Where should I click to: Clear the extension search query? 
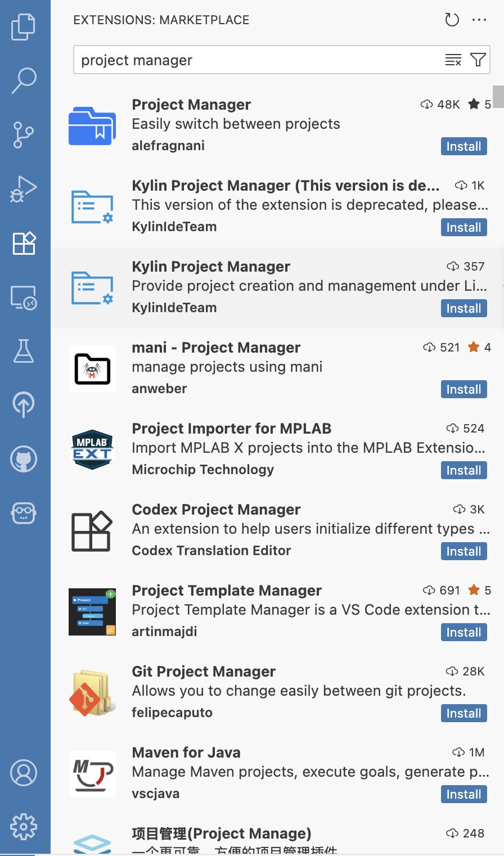pos(453,60)
